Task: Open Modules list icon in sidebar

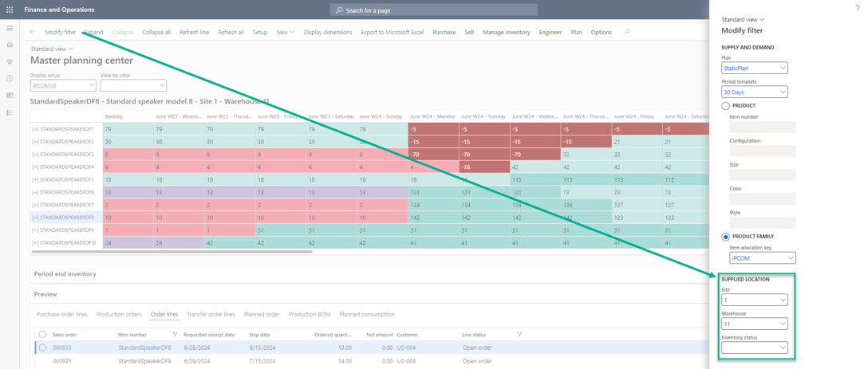Action: (x=10, y=112)
